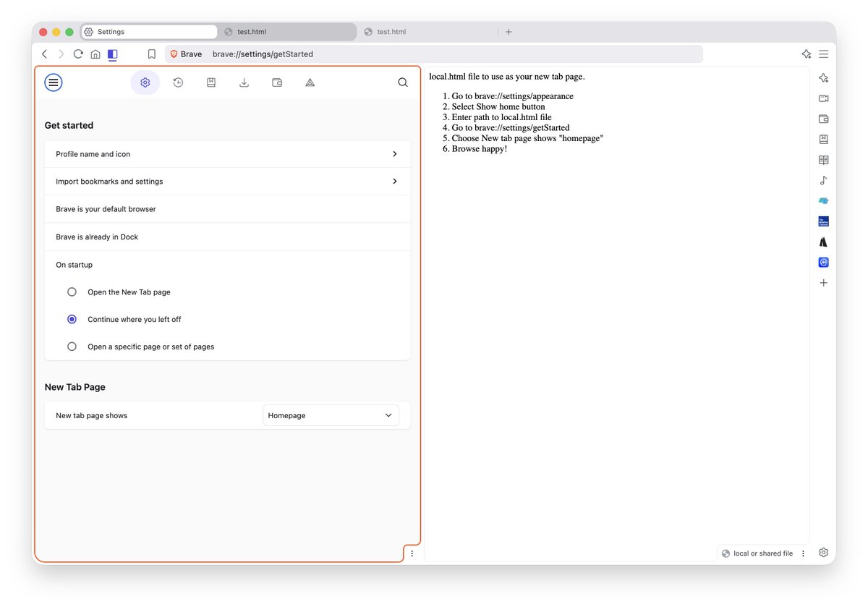This screenshot has width=868, height=607.
Task: Toggle the split view icon in the toolbar
Action: click(113, 54)
